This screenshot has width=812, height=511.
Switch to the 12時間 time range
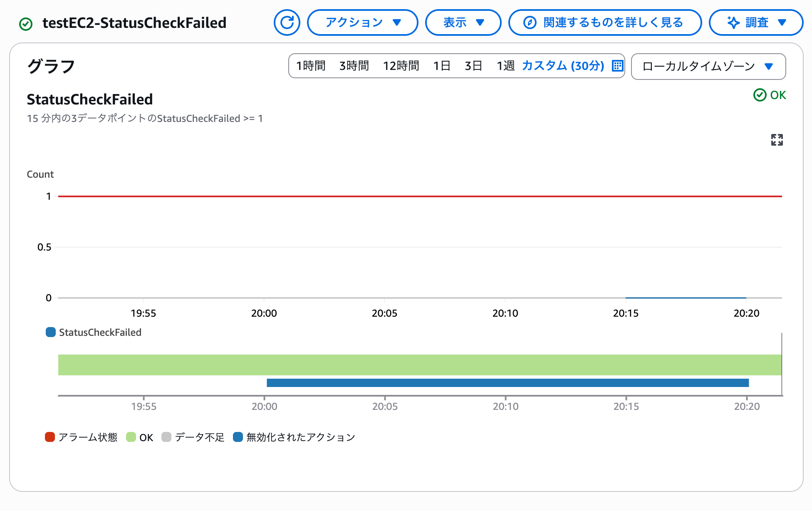tap(401, 66)
